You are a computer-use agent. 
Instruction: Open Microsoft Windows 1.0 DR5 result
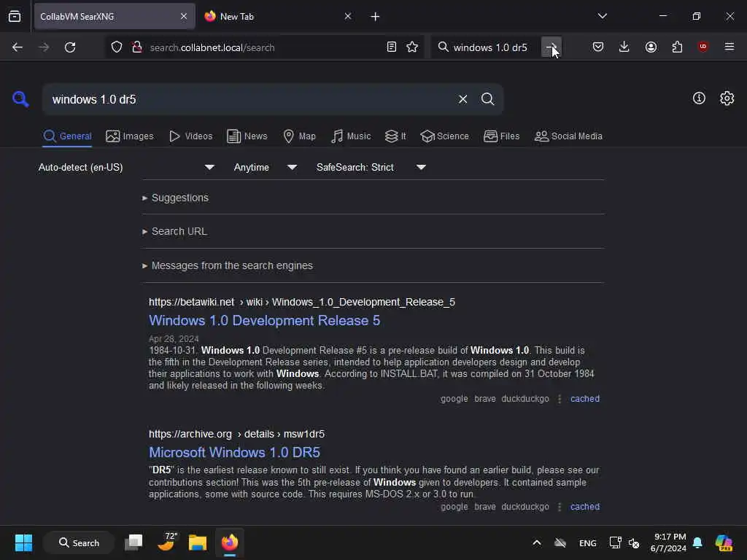click(234, 452)
